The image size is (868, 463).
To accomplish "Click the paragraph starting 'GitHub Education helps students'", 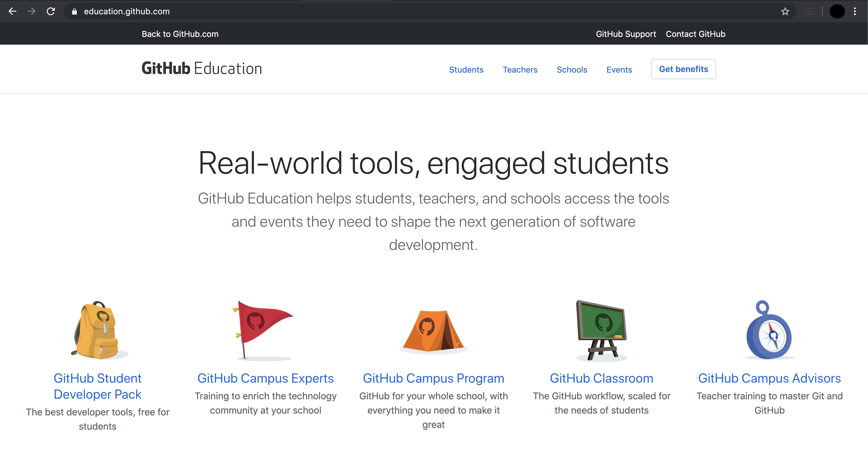I will [x=433, y=221].
